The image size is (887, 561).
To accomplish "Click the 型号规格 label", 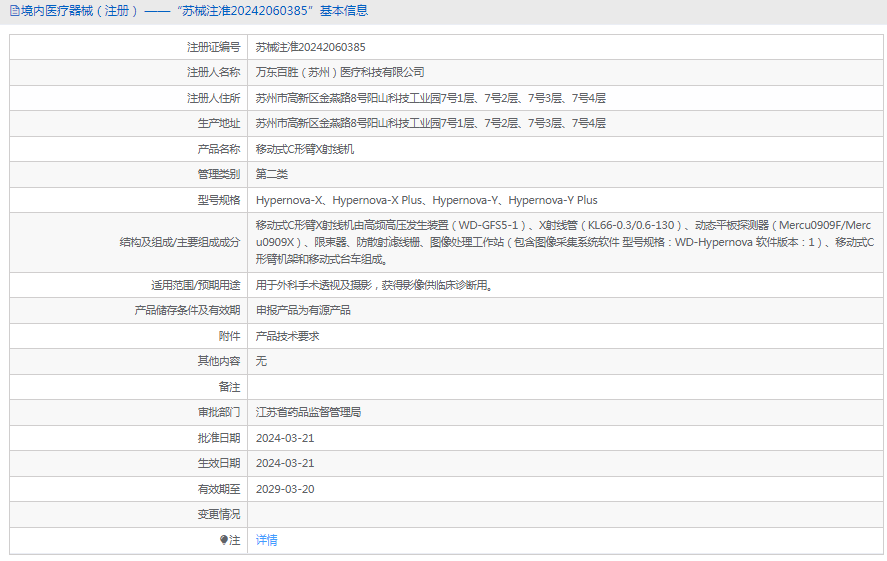I will click(x=219, y=200).
